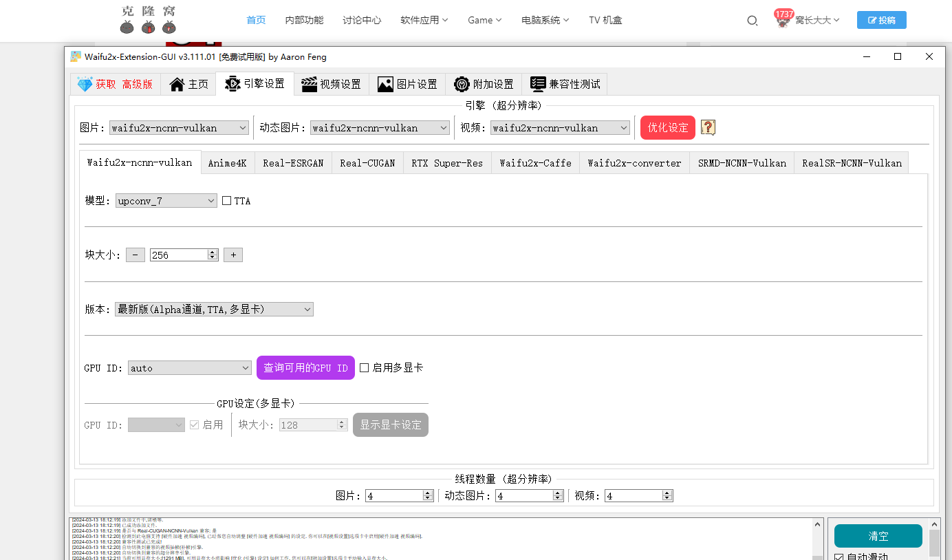Open the 模型 upconv_7 dropdown
Screen dimensions: 952x560
166,201
